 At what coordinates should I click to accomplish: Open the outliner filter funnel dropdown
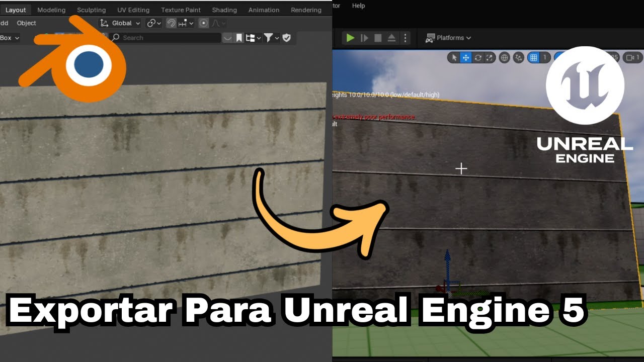click(271, 38)
